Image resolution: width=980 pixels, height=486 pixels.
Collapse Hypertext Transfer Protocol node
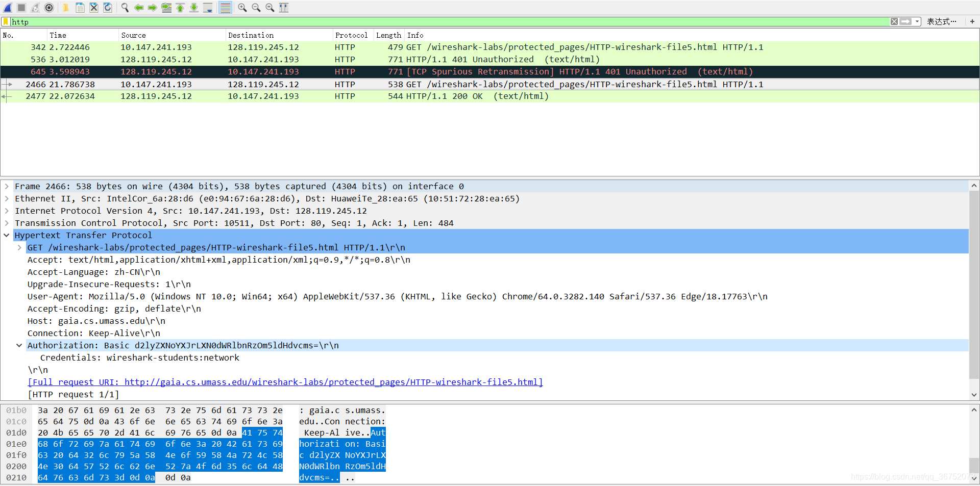(7, 236)
